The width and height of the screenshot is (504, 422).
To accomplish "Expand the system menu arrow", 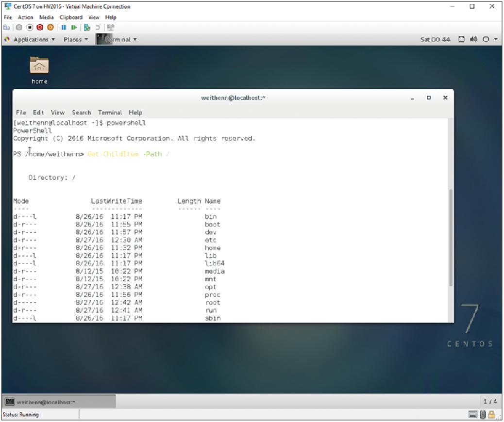I will (496, 39).
